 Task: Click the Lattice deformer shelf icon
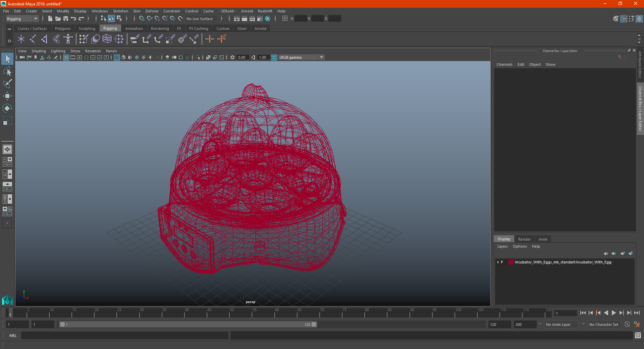click(107, 39)
